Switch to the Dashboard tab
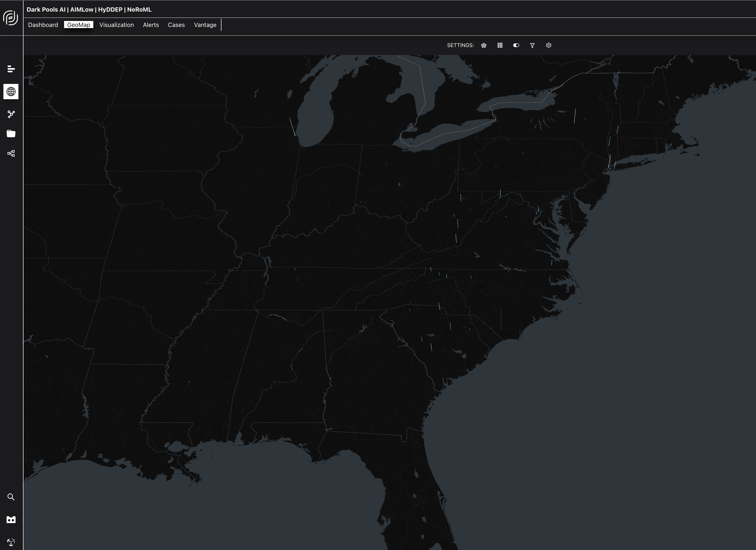Screen dimensions: 756x550 (43, 25)
